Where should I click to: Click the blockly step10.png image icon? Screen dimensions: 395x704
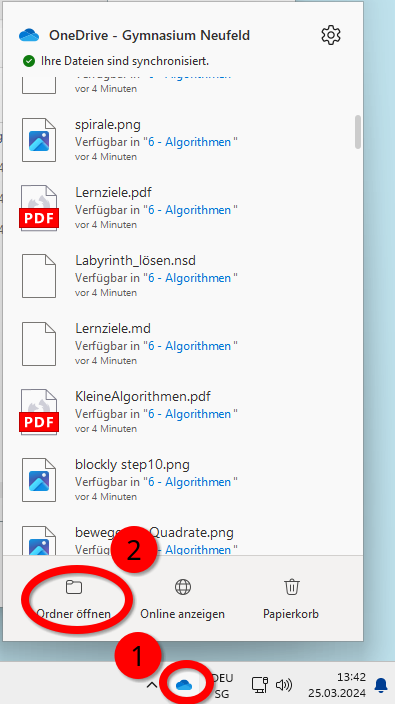coord(39,480)
